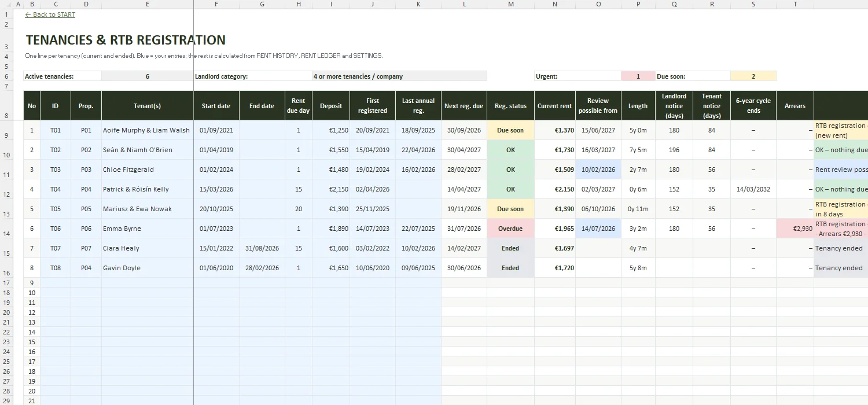Open the Back to START link

coord(50,14)
